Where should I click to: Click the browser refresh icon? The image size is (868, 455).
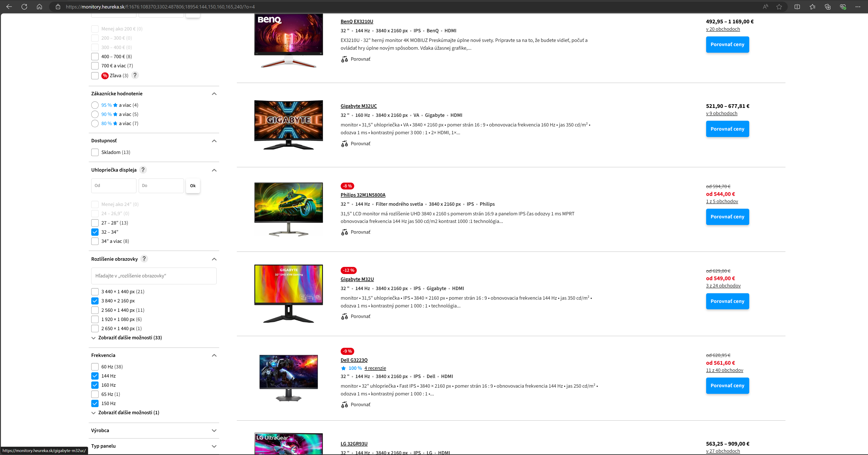(24, 7)
